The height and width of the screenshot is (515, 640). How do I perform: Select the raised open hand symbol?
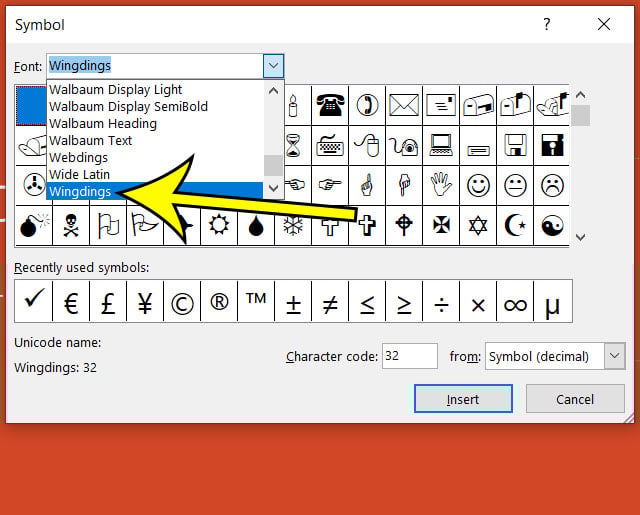tap(441, 185)
